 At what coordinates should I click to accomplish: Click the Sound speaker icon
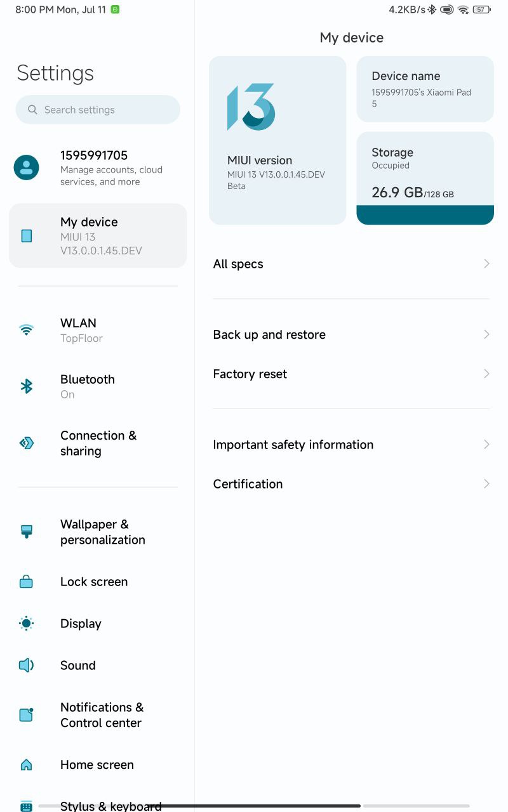click(26, 665)
